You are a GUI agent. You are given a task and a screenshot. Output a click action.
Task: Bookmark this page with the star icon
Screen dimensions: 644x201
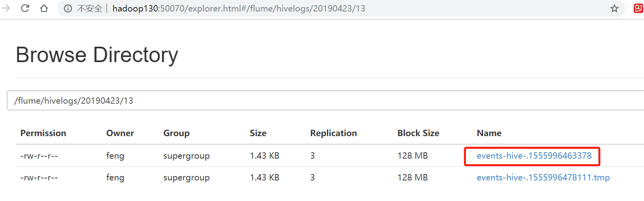pos(614,8)
